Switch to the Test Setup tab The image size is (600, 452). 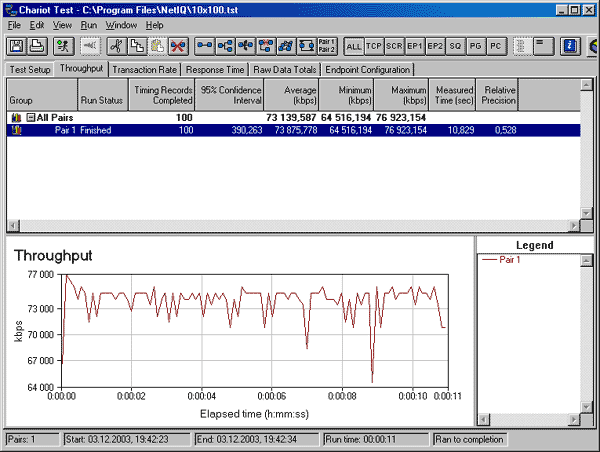30,70
